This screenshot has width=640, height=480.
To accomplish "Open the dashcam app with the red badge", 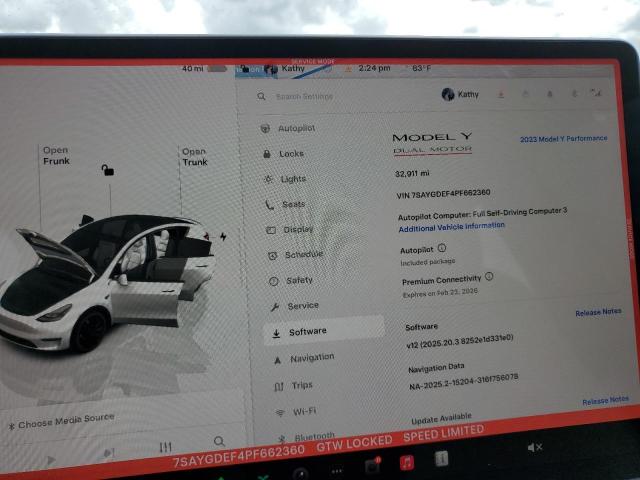I will (372, 465).
